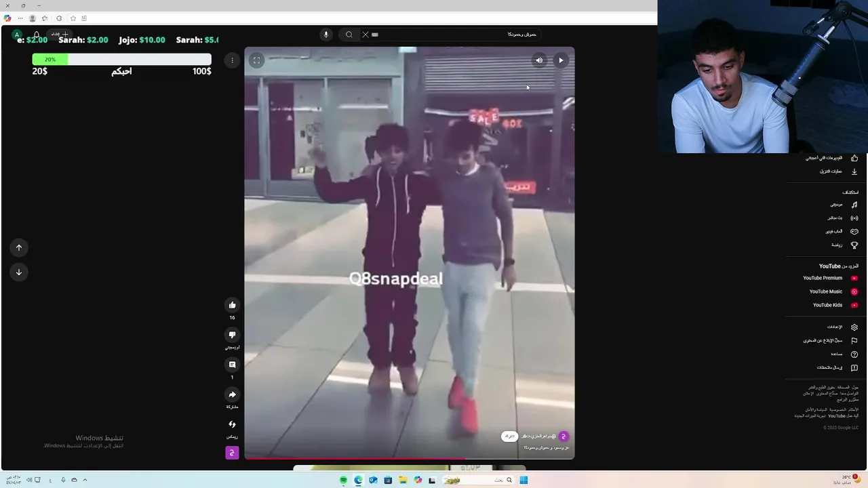This screenshot has width=868, height=488.
Task: Click the green 20% donation goal bar
Action: pos(50,60)
